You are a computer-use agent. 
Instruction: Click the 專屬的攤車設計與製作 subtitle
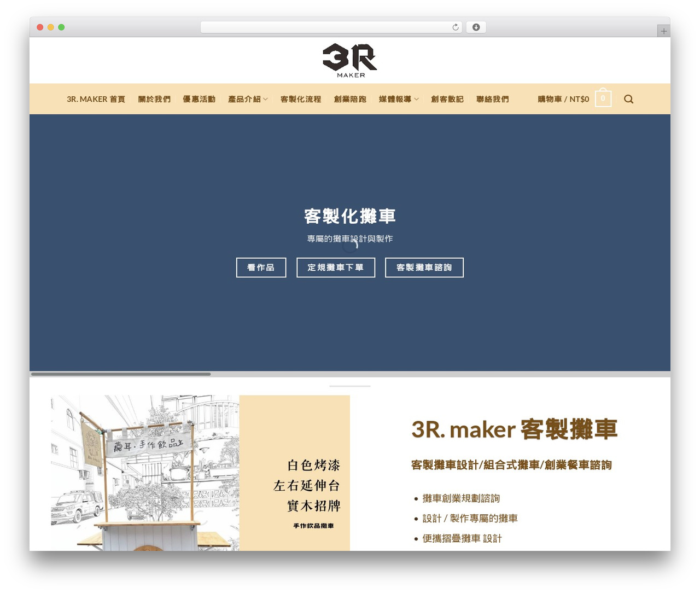coord(350,239)
